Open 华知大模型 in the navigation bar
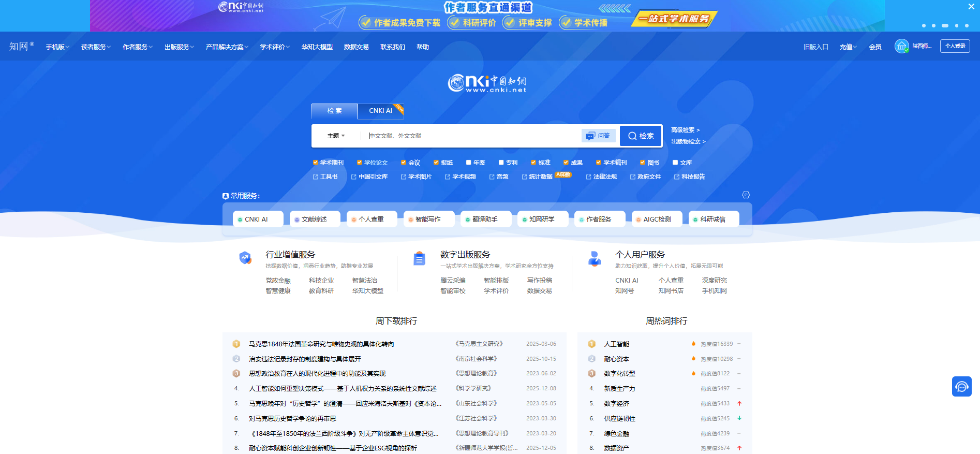Viewport: 980px width, 454px height. point(317,47)
